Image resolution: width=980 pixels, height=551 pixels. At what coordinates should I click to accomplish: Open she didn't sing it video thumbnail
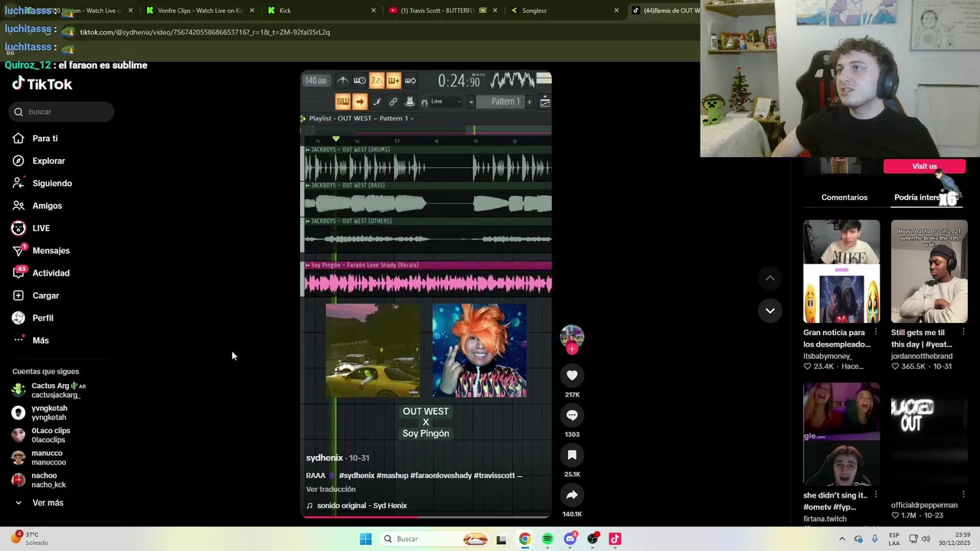click(841, 434)
